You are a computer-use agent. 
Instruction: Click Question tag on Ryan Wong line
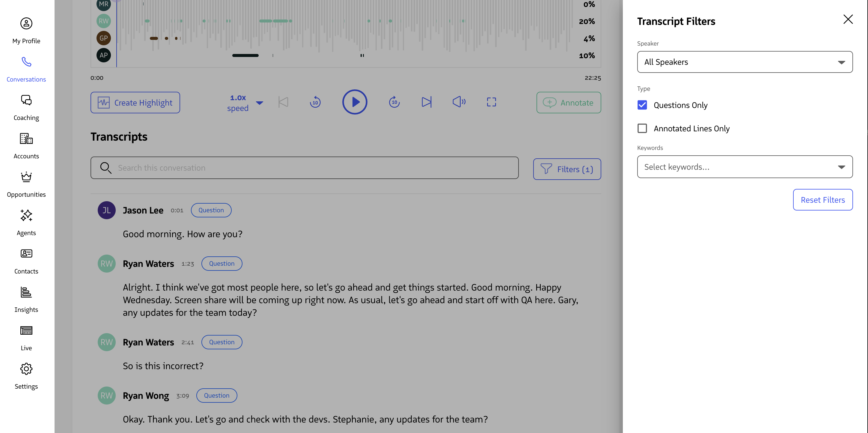click(x=217, y=395)
